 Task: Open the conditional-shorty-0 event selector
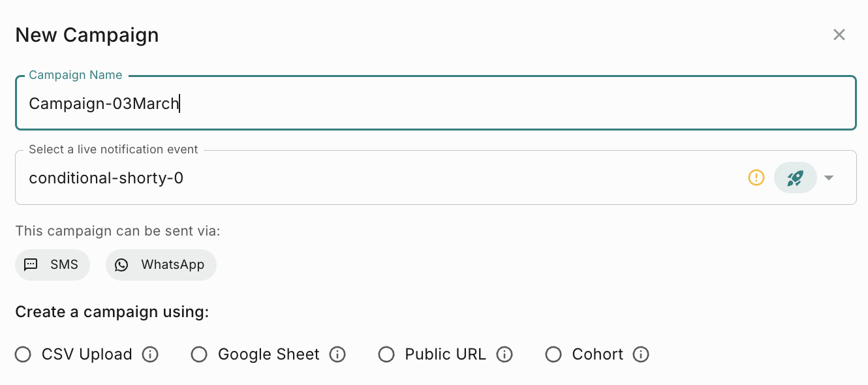(x=436, y=177)
